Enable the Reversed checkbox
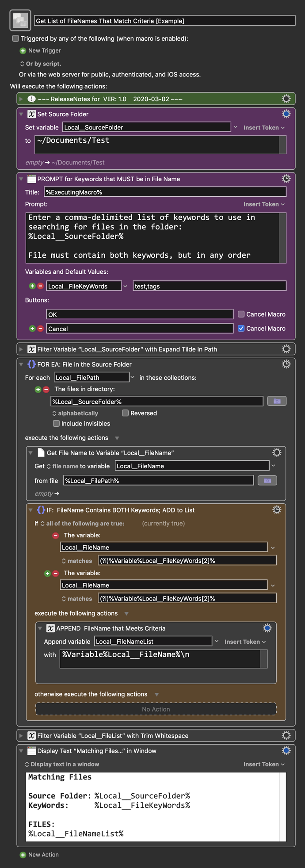The width and height of the screenshot is (305, 868). pos(125,413)
